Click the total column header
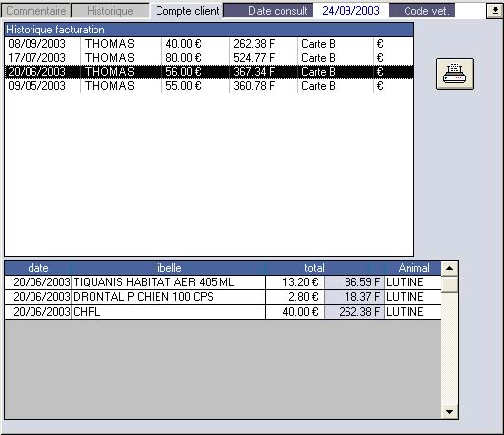 click(314, 268)
